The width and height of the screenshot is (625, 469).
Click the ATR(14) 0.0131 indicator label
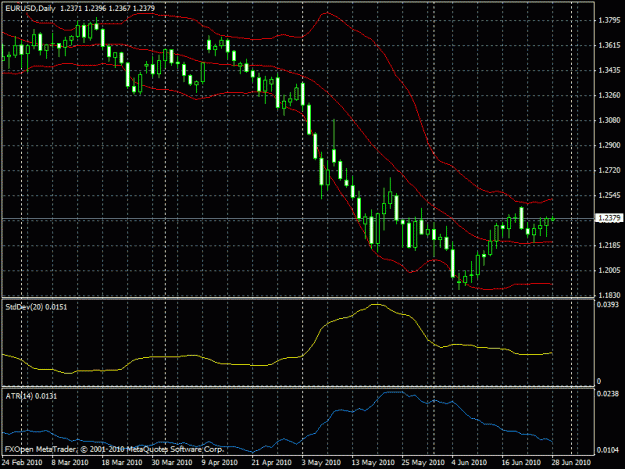(31, 396)
